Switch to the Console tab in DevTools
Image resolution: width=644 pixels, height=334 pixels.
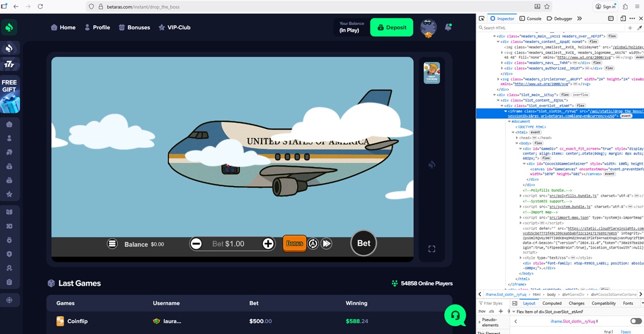coord(530,18)
